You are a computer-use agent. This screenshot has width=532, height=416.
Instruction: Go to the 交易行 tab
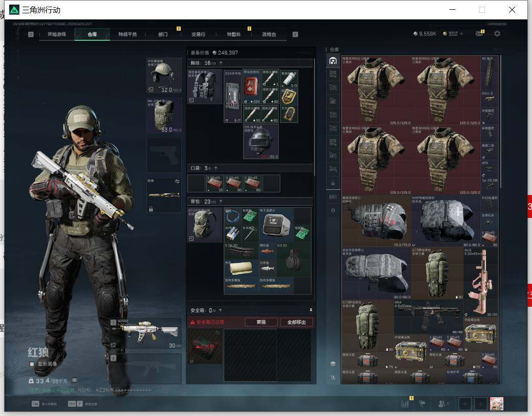coord(198,34)
